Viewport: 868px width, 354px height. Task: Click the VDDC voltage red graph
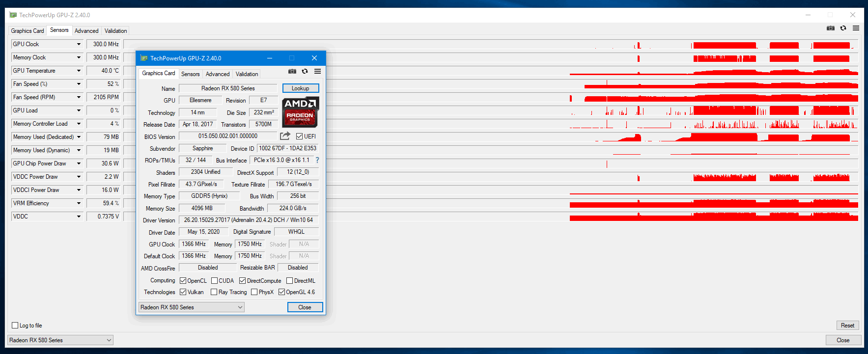(491, 217)
